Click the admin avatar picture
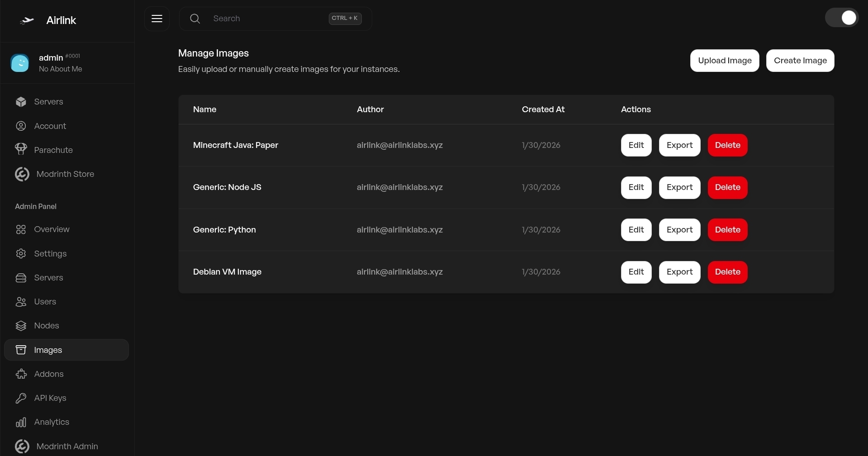Viewport: 868px width, 456px height. click(20, 63)
